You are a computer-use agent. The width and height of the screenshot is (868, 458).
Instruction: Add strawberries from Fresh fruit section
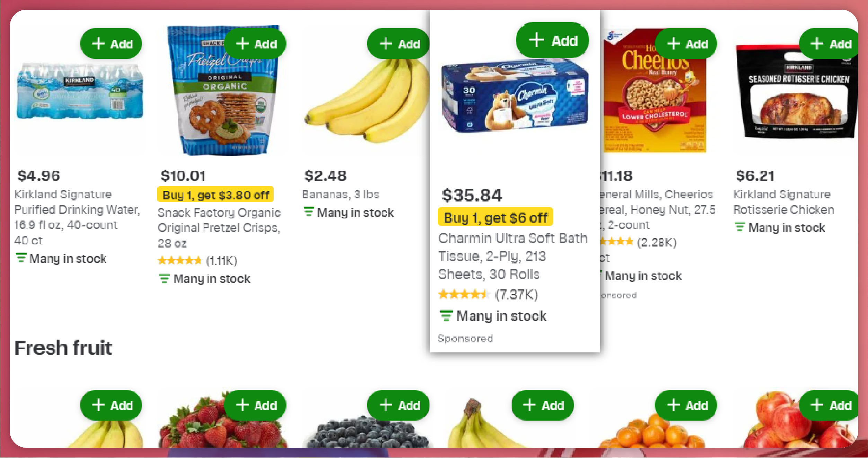256,405
